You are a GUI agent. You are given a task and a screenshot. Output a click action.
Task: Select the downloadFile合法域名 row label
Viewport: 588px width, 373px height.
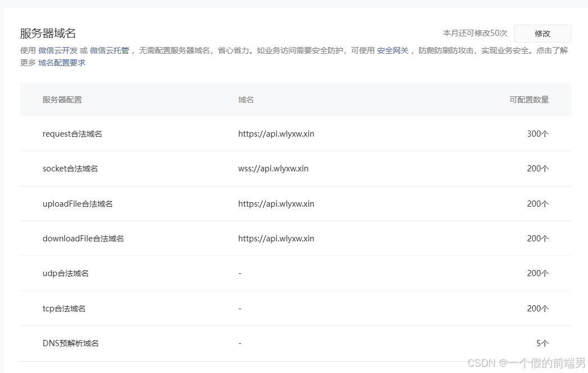coord(84,239)
